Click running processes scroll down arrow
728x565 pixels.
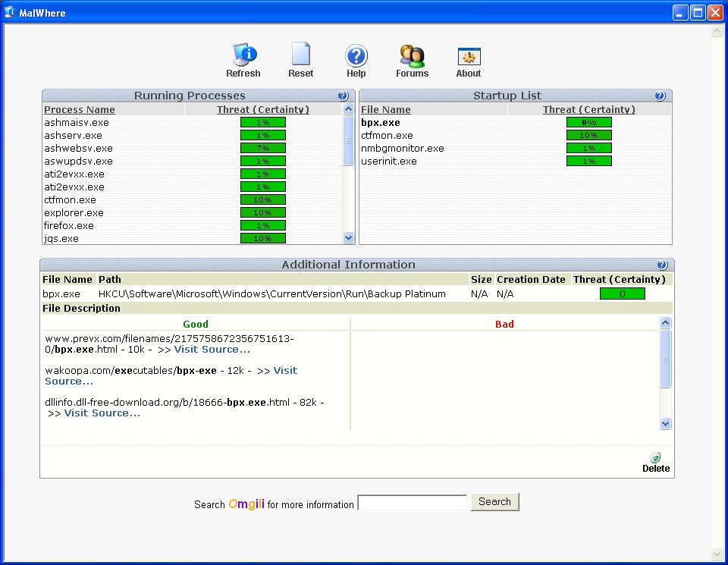coord(349,238)
